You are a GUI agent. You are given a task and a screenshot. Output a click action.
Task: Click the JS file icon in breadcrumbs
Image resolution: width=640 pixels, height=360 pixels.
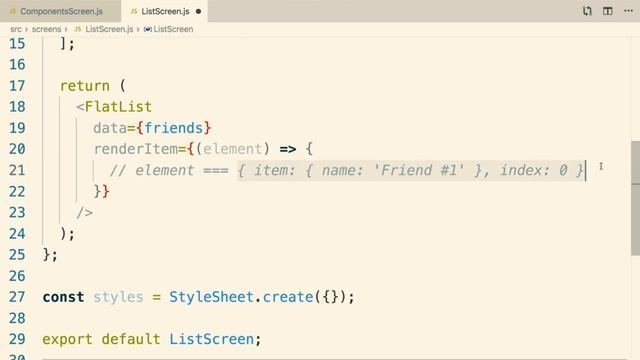[78, 29]
